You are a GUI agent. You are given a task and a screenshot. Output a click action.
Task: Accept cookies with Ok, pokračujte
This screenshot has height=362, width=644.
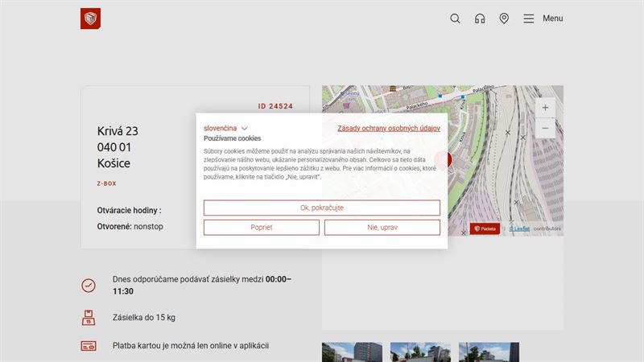point(321,208)
